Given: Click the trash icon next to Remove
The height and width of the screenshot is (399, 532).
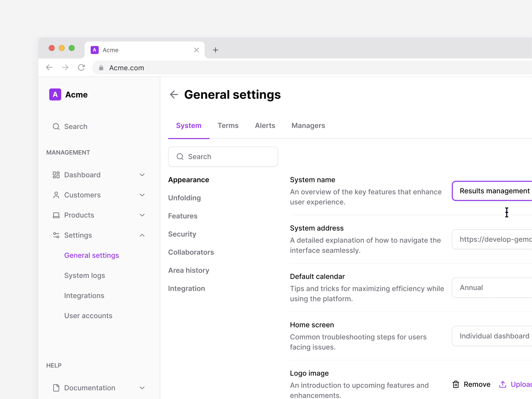Looking at the screenshot, I should (x=456, y=384).
